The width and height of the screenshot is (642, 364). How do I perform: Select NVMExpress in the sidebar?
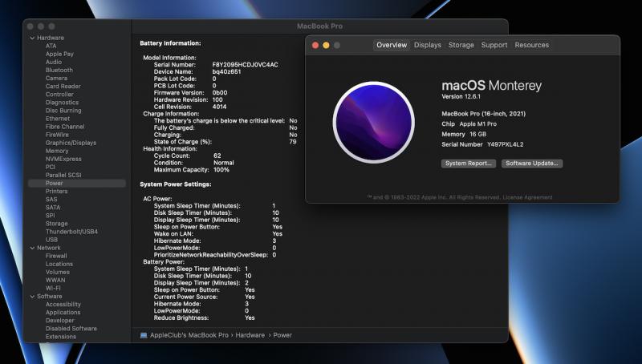pos(63,159)
